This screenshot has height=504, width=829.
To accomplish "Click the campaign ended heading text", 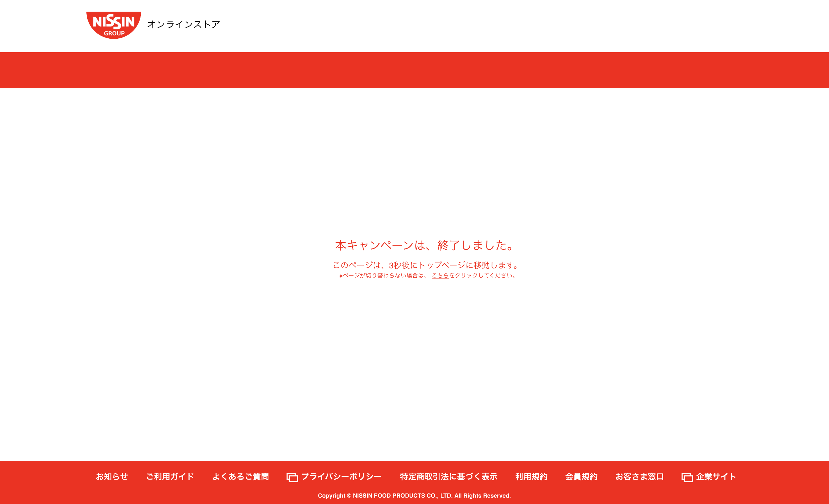I will click(x=425, y=245).
